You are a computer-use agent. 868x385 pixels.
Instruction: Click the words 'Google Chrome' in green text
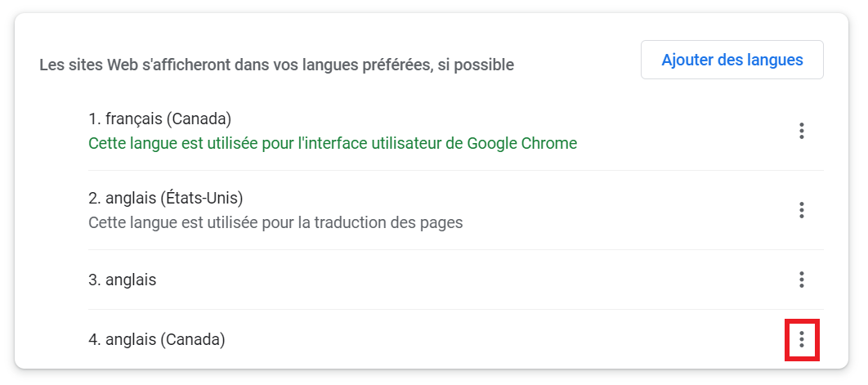click(522, 143)
